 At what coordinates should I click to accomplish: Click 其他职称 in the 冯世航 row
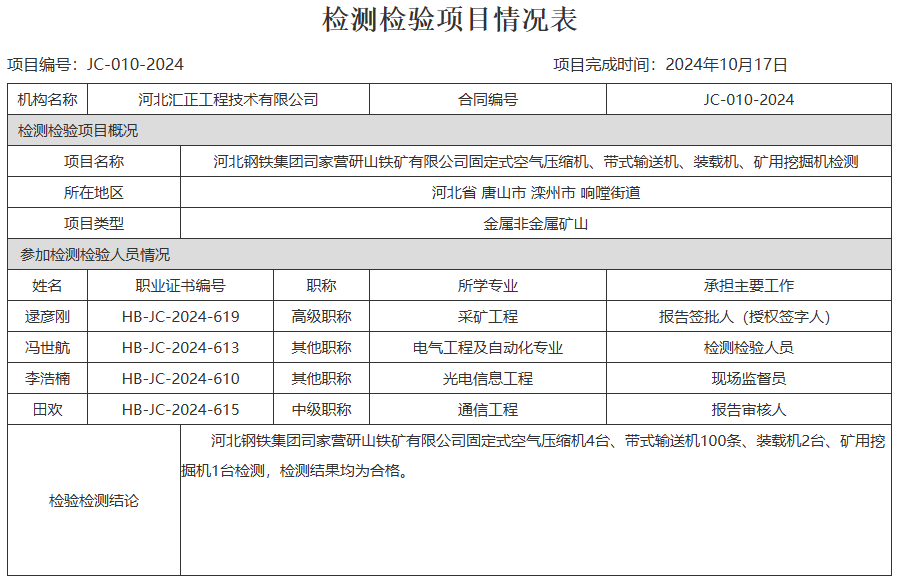pos(321,348)
